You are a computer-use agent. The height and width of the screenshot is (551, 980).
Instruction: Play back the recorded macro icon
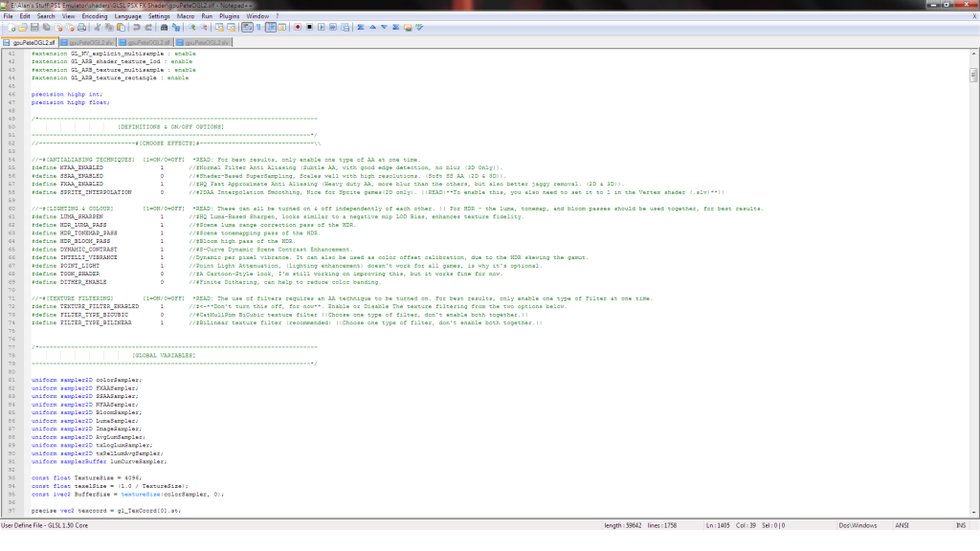tap(322, 28)
